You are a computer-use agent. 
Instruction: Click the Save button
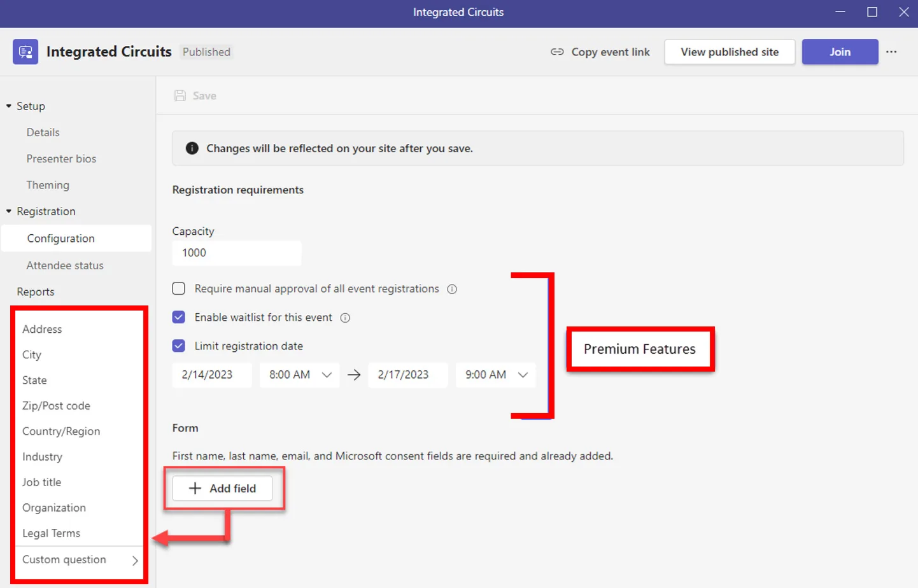[195, 95]
